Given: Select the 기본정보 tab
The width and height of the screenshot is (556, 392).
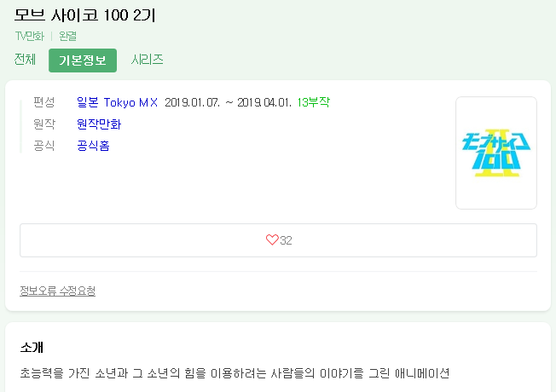Looking at the screenshot, I should [x=83, y=61].
